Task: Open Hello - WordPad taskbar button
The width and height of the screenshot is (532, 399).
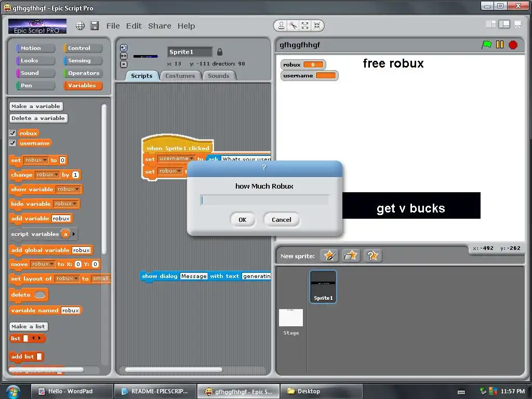Action: click(72, 392)
